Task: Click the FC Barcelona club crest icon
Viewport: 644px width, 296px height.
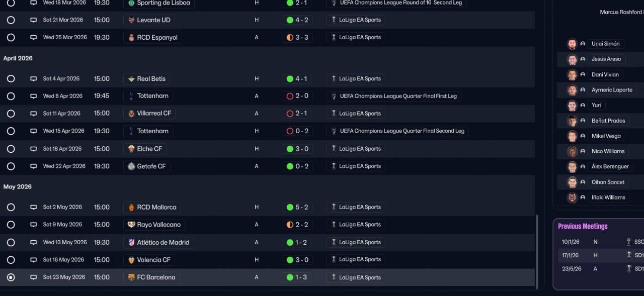Action: 131,277
